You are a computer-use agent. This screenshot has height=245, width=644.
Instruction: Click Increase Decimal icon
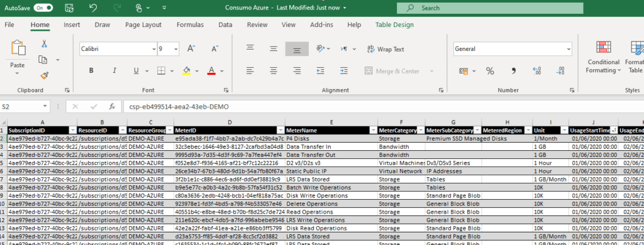[x=537, y=71]
